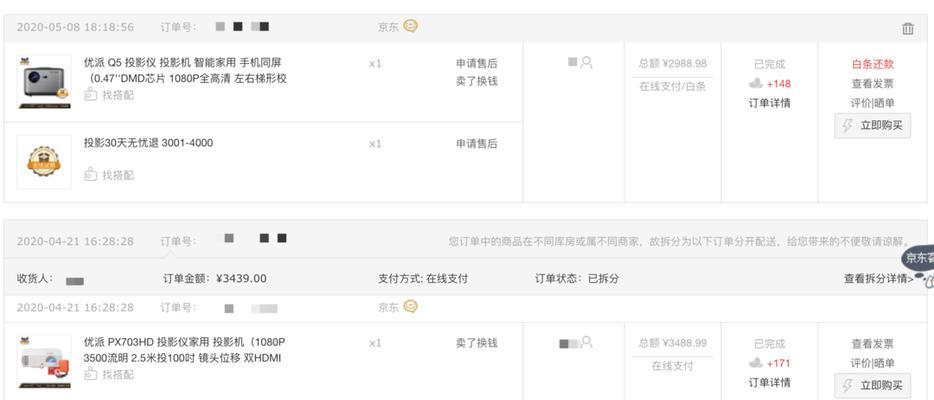Viewport: 934px width, 400px height.
Task: Open 订单详情 for the Q5 order
Action: click(769, 103)
